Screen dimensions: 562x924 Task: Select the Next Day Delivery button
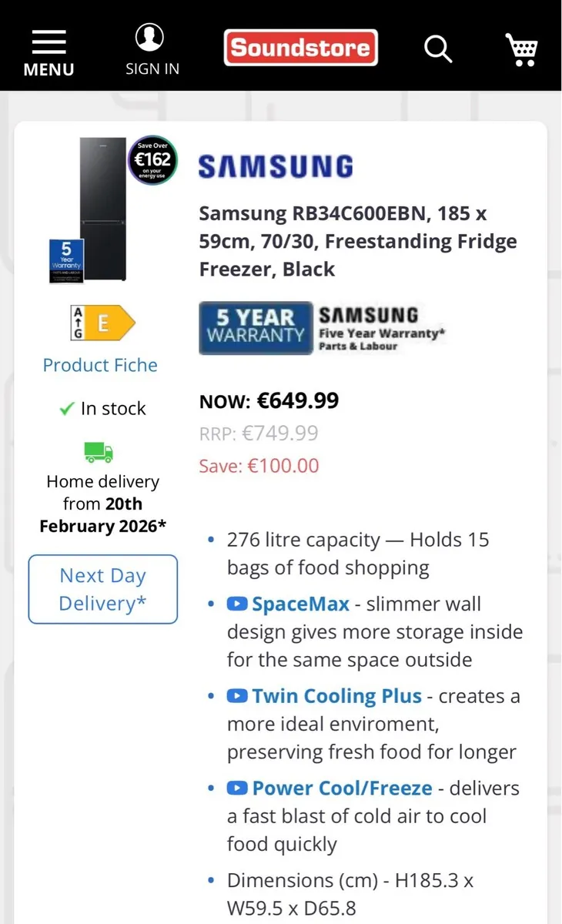pyautogui.click(x=103, y=589)
